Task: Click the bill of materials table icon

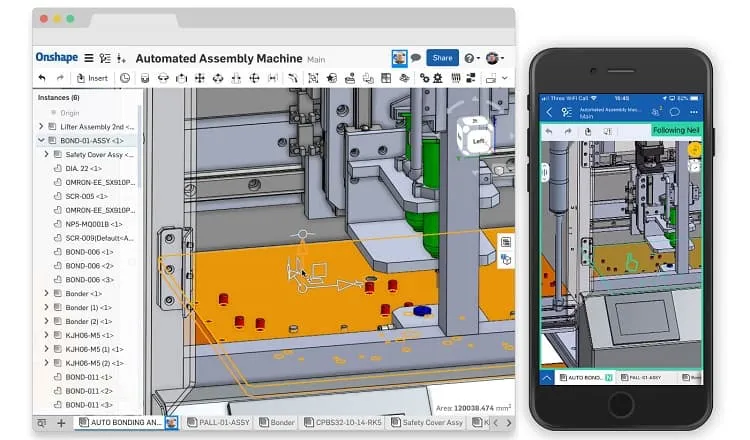Action: [386, 78]
